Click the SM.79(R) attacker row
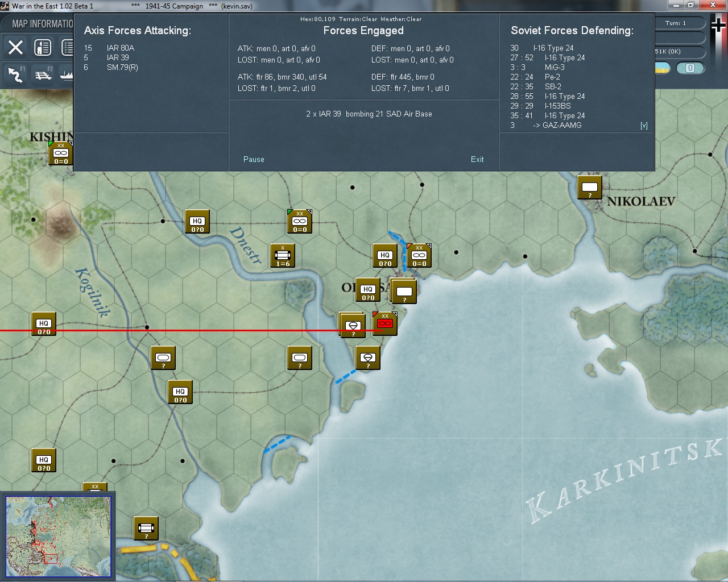The height and width of the screenshot is (582, 728). [x=111, y=67]
